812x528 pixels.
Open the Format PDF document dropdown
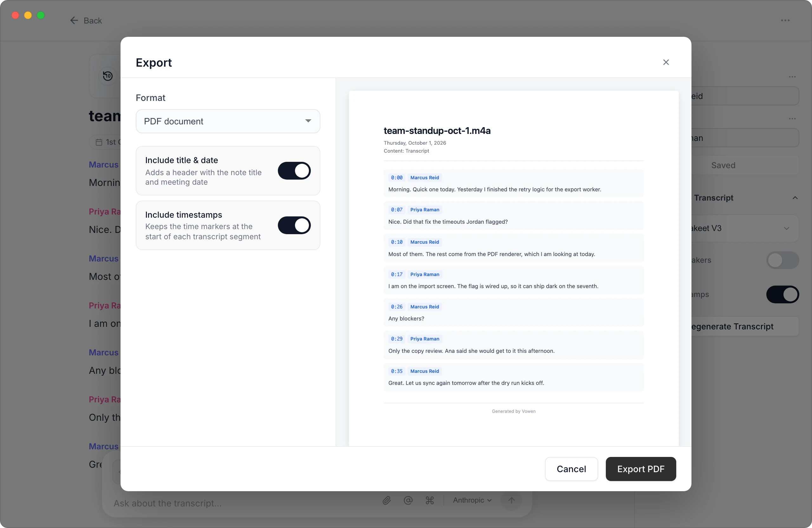click(x=228, y=121)
